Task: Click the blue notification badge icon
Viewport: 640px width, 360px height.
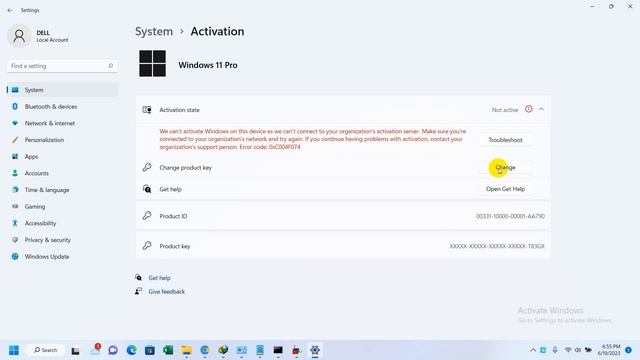Action: click(629, 350)
